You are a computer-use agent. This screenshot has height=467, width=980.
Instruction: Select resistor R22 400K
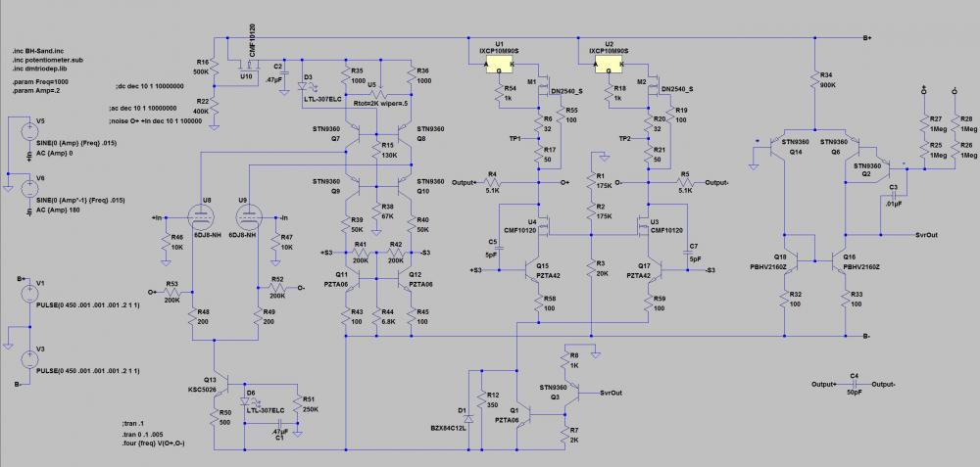tap(214, 107)
